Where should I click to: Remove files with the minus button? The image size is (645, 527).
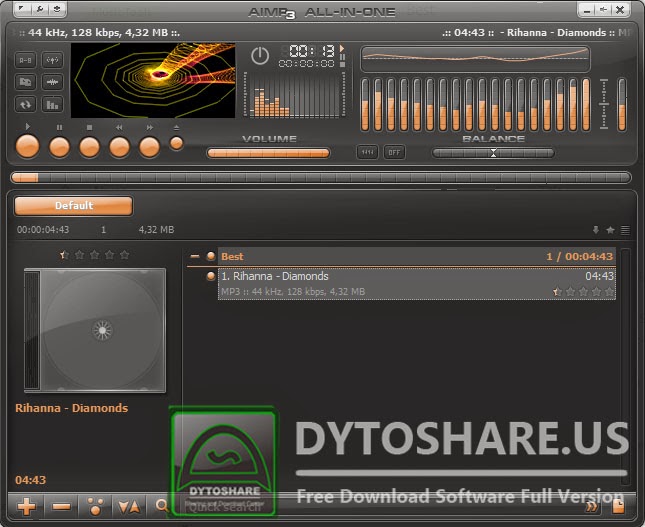point(61,506)
